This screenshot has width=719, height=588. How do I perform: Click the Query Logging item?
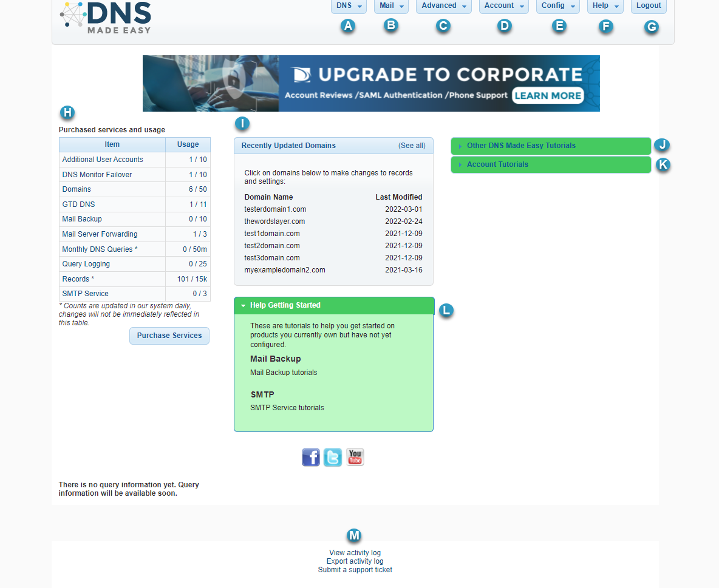[x=86, y=264]
